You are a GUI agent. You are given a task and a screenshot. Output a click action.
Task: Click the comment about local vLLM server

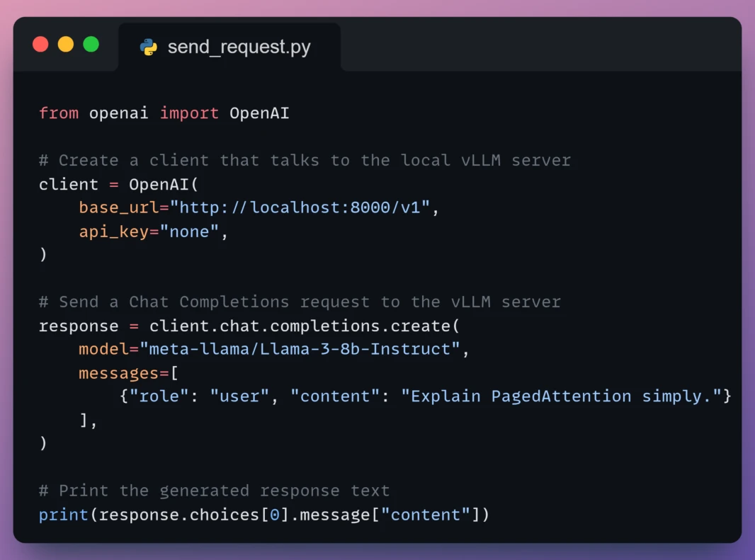tap(305, 160)
